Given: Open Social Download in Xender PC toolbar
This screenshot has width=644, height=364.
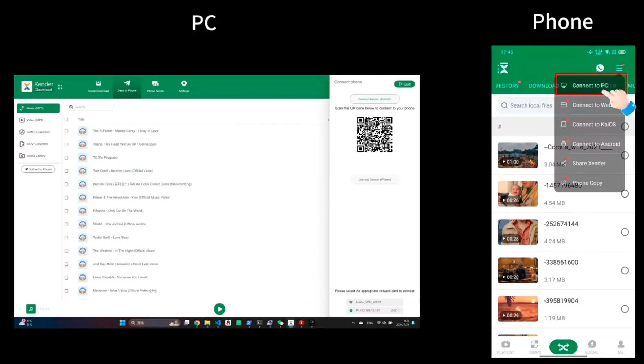Looking at the screenshot, I should 98,86.
